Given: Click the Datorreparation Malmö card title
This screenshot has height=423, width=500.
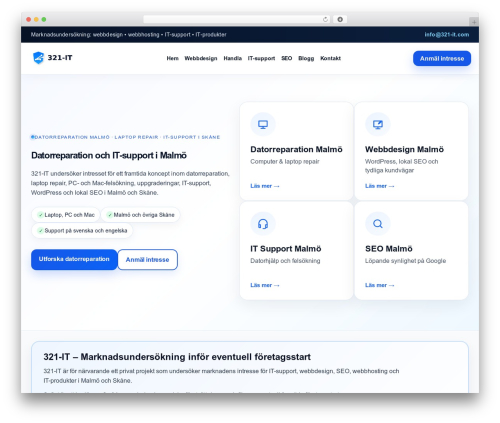Looking at the screenshot, I should tap(296, 149).
